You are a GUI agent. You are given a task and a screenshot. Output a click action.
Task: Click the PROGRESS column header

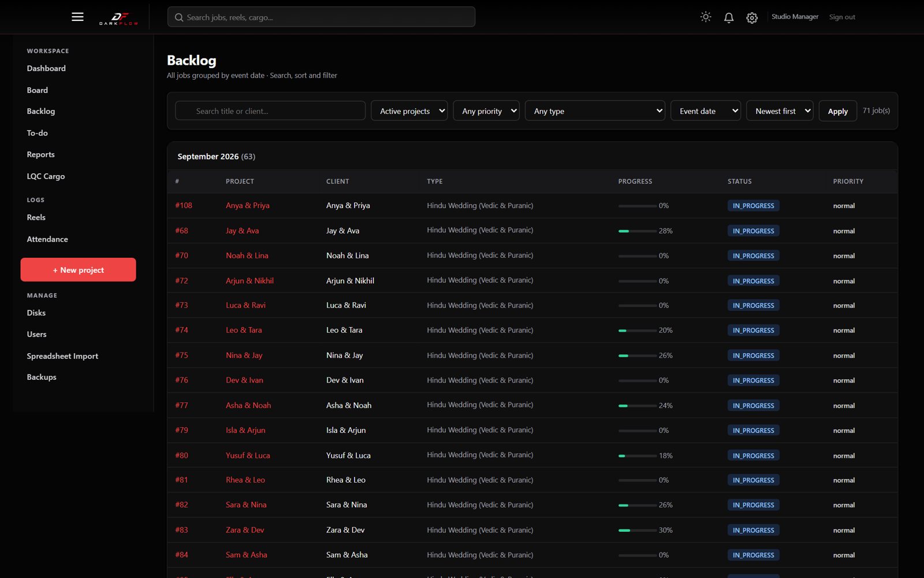635,181
